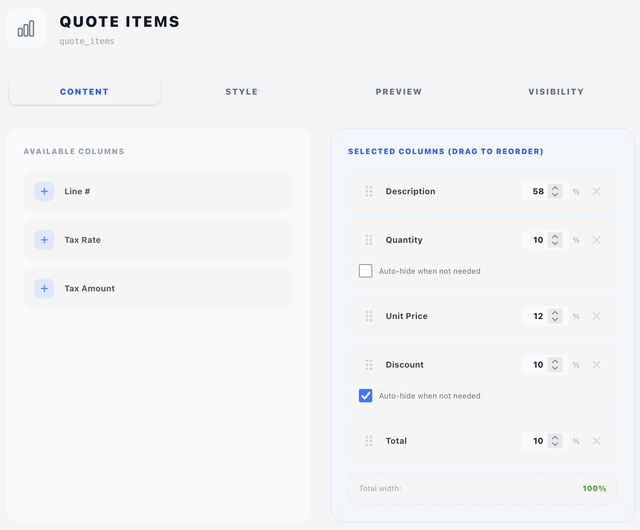Image resolution: width=640 pixels, height=530 pixels.
Task: Click the Quantity width stepper arrows
Action: pyautogui.click(x=555, y=240)
